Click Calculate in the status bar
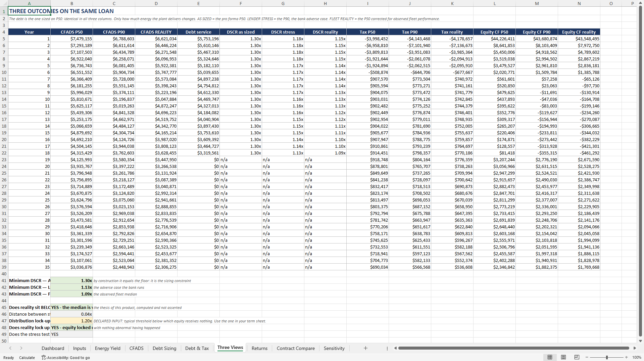 [27, 358]
